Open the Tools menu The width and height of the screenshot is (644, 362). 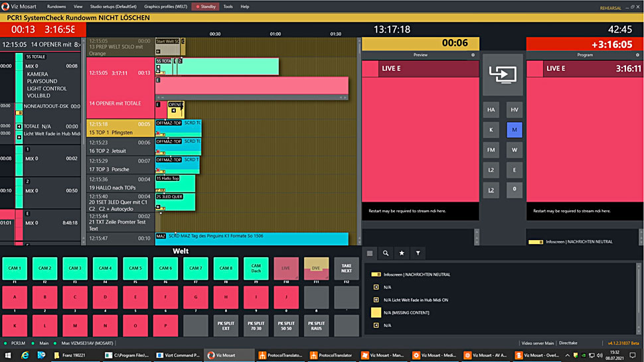point(228,7)
